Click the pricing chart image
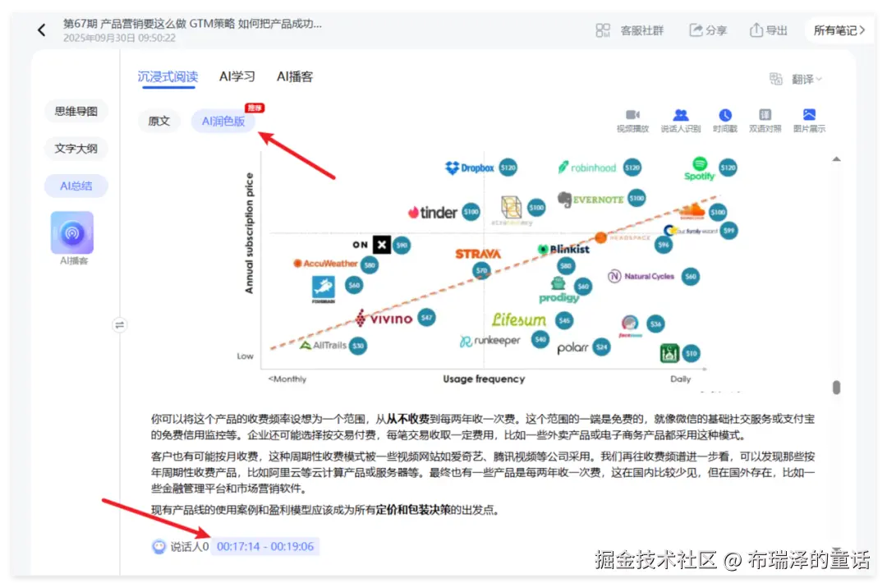Image resolution: width=887 pixels, height=588 pixels. [486, 271]
